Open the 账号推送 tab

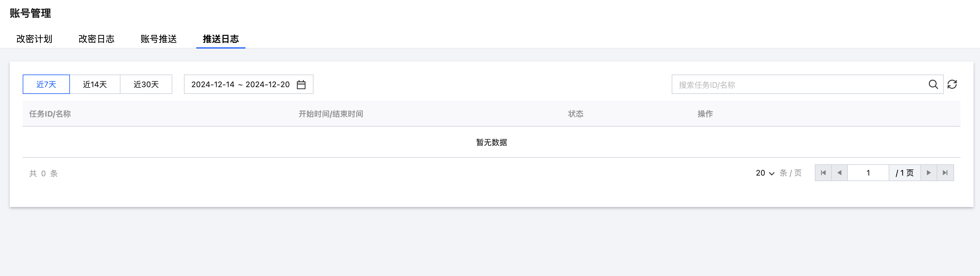tap(159, 39)
